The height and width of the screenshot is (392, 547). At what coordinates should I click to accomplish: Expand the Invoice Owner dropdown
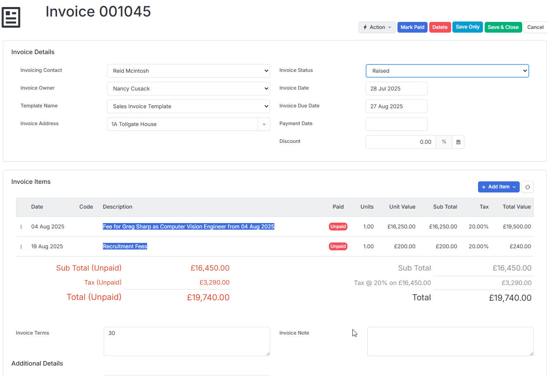pyautogui.click(x=188, y=89)
